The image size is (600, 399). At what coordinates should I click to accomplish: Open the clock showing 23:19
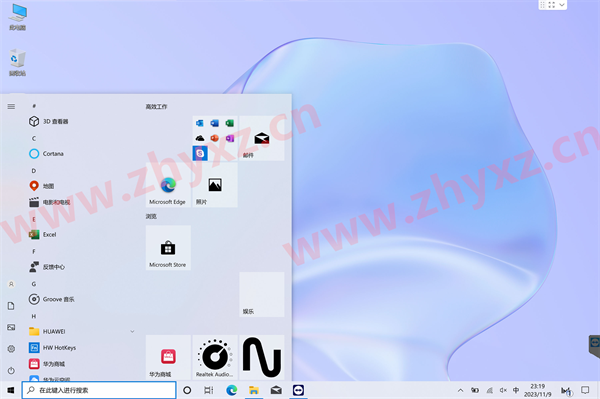click(x=538, y=390)
